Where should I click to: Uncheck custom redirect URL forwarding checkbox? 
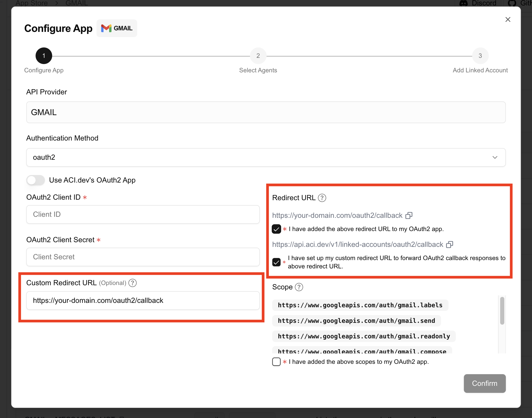[276, 262]
